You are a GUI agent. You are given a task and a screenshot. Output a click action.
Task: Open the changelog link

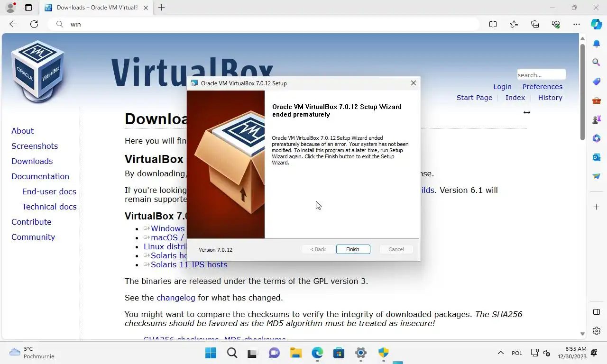tap(176, 298)
